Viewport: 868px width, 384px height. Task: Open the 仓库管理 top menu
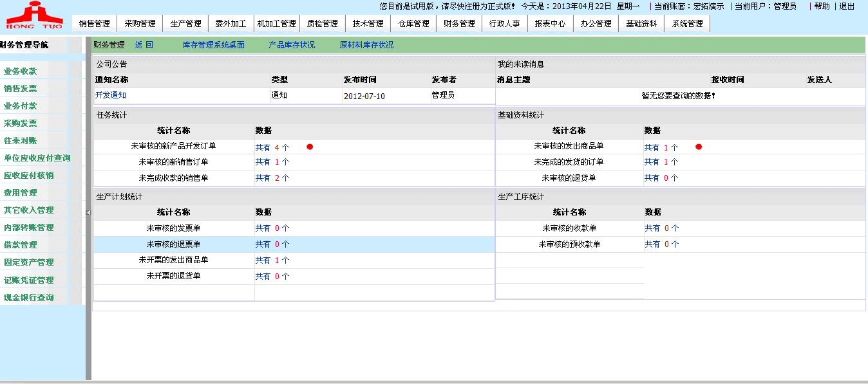pyautogui.click(x=413, y=24)
